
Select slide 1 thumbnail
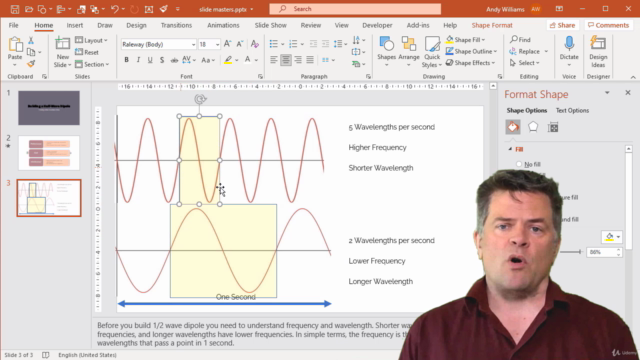pyautogui.click(x=49, y=108)
